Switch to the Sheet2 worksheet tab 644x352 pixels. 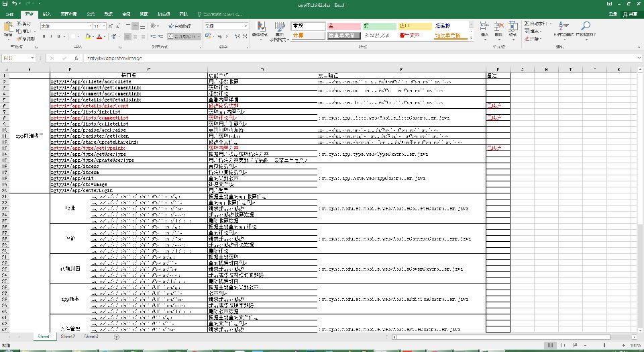(x=68, y=336)
